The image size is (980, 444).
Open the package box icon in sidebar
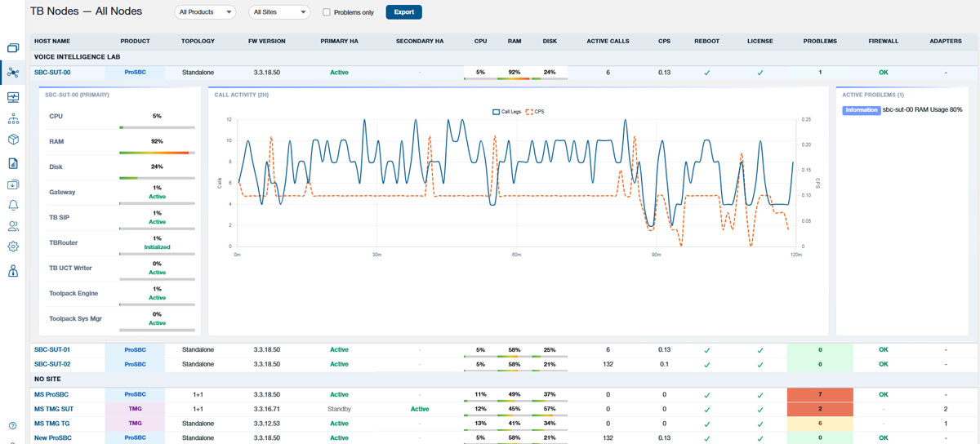13,140
